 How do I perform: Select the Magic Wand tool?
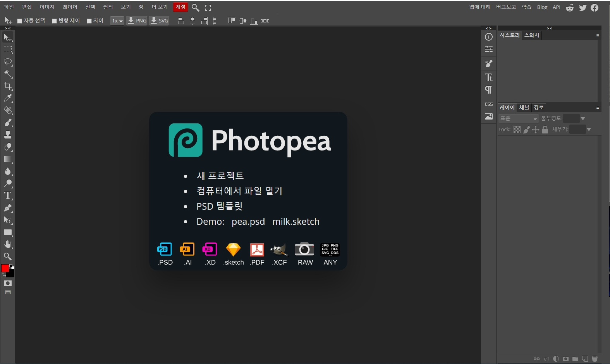[x=8, y=74]
